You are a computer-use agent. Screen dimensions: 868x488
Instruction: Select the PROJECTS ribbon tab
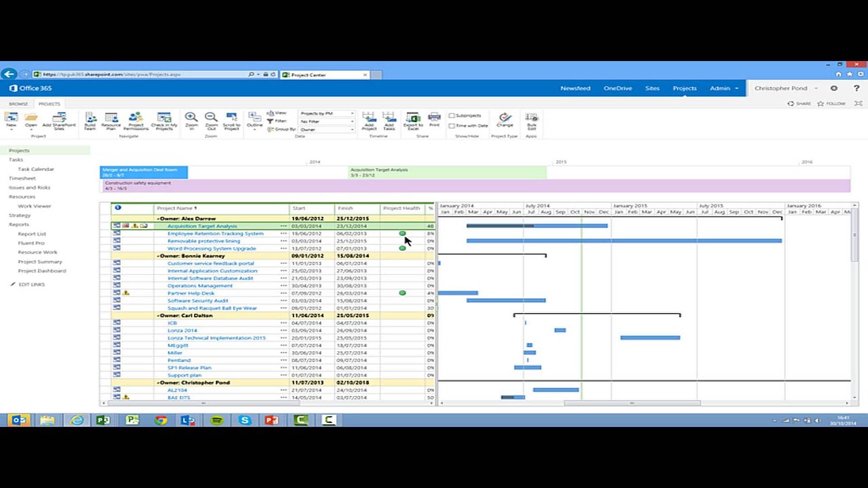pos(49,104)
